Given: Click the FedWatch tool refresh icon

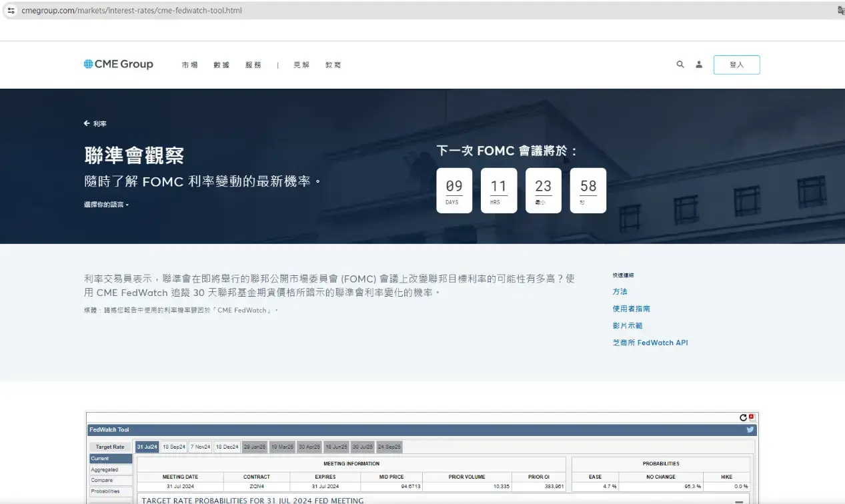Looking at the screenshot, I should tap(742, 417).
